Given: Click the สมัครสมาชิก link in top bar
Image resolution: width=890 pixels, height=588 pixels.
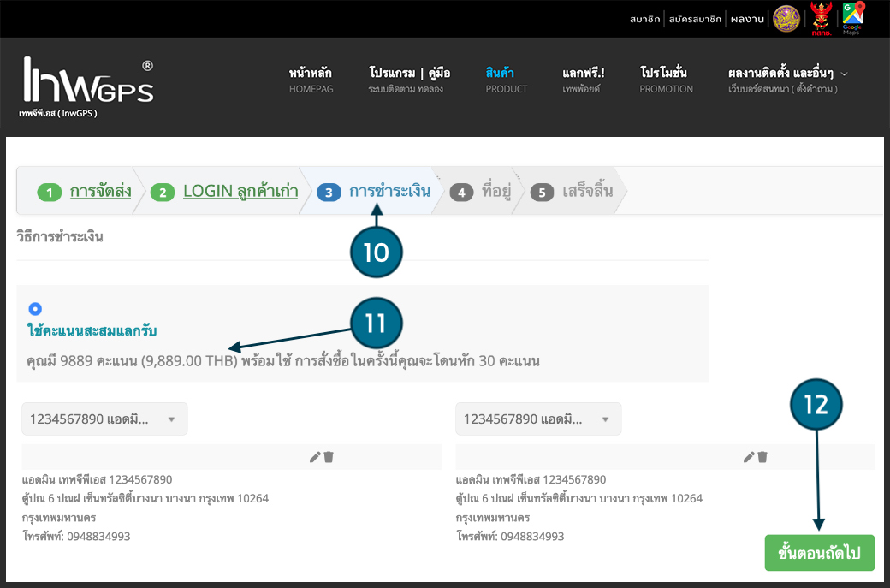Looking at the screenshot, I should [x=693, y=19].
